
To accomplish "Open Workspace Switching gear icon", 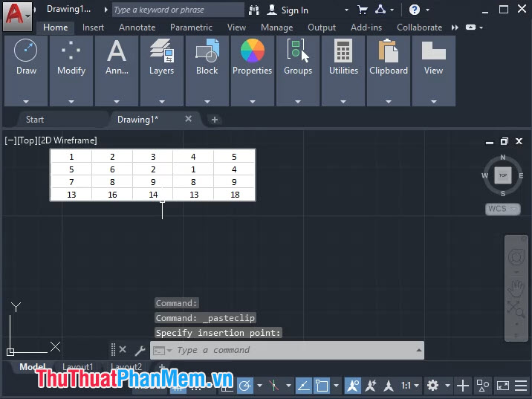I will click(x=432, y=386).
